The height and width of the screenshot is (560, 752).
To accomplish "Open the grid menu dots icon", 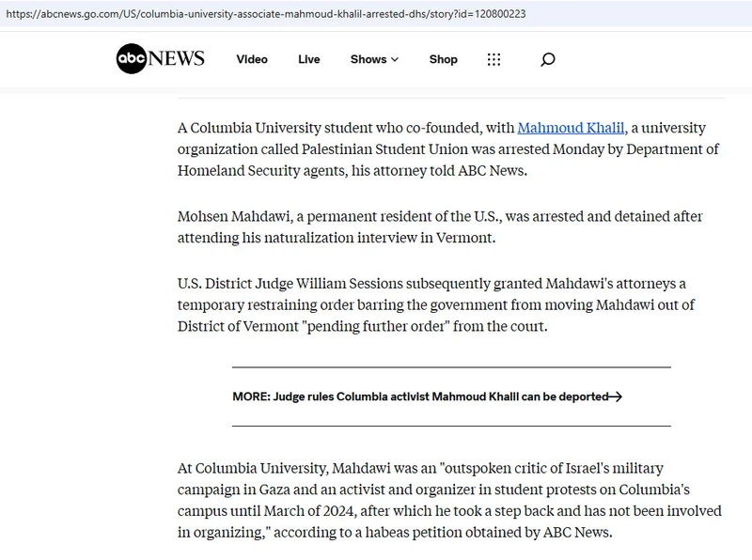I will click(x=493, y=59).
